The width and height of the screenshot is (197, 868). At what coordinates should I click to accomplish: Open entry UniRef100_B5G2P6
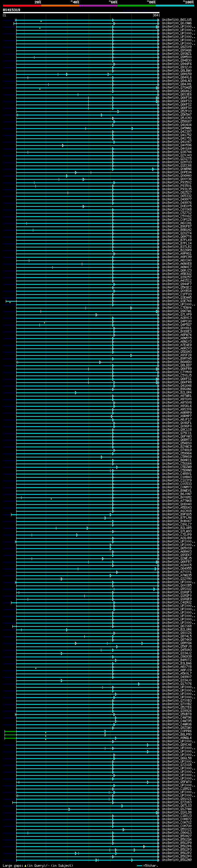(x=177, y=846)
